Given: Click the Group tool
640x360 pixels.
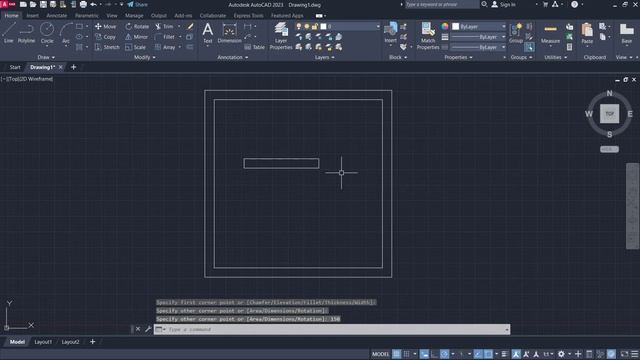Looking at the screenshot, I should [516, 33].
